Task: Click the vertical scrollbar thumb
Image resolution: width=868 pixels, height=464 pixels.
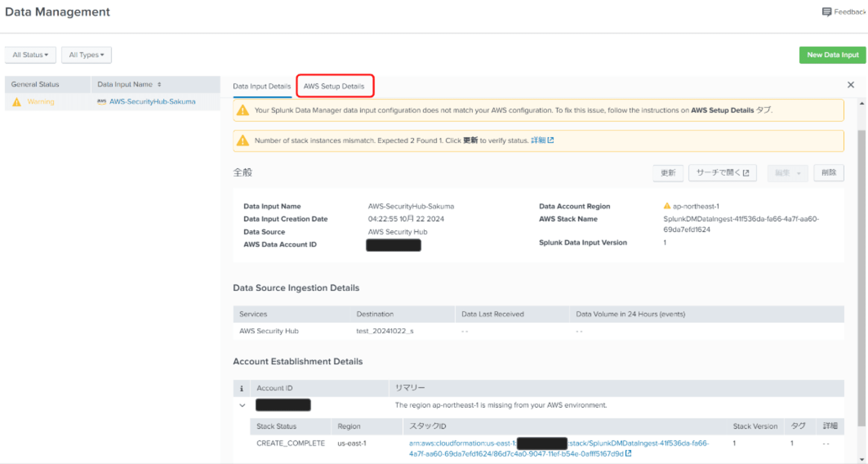Action: (x=861, y=278)
